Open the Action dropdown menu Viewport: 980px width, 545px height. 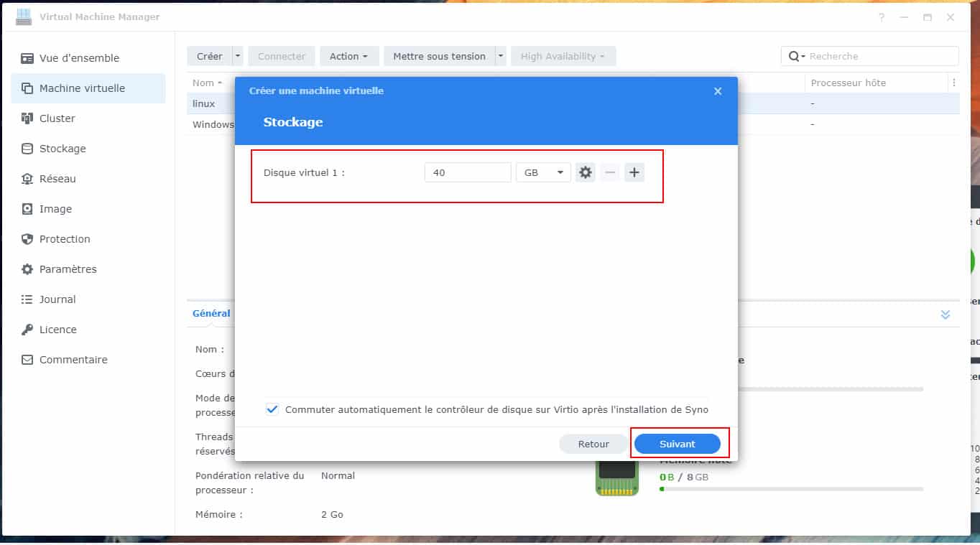tap(348, 56)
